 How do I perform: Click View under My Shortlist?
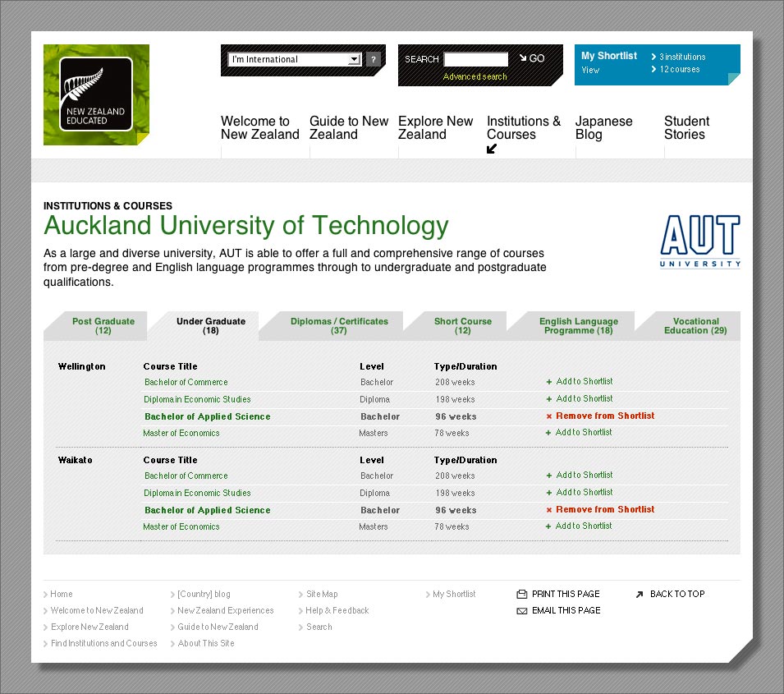point(590,70)
